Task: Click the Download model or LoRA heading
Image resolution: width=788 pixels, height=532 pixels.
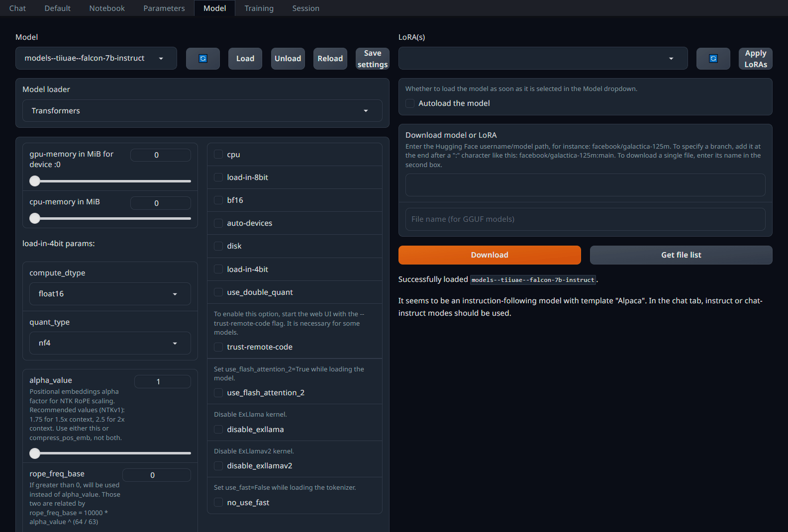Action: 451,135
